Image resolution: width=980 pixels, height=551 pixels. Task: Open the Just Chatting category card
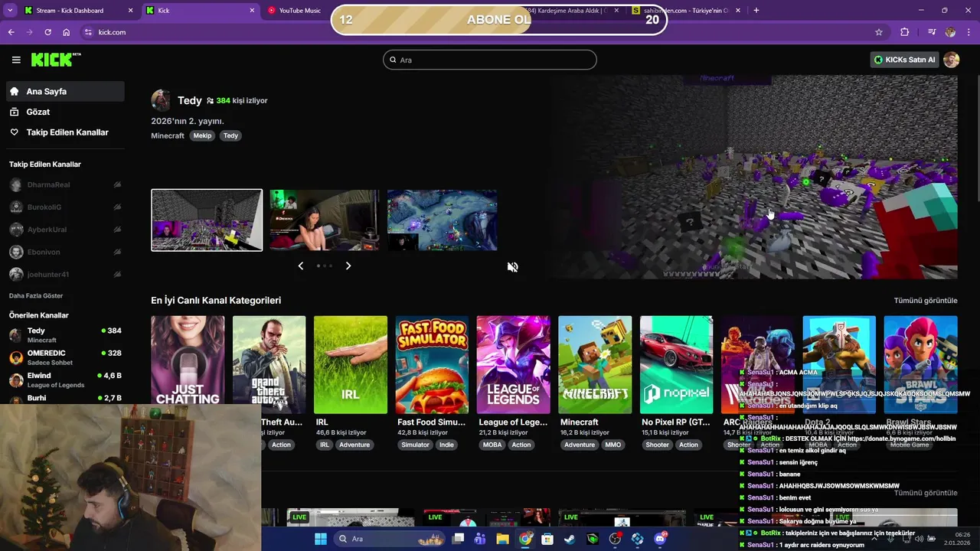tap(188, 365)
